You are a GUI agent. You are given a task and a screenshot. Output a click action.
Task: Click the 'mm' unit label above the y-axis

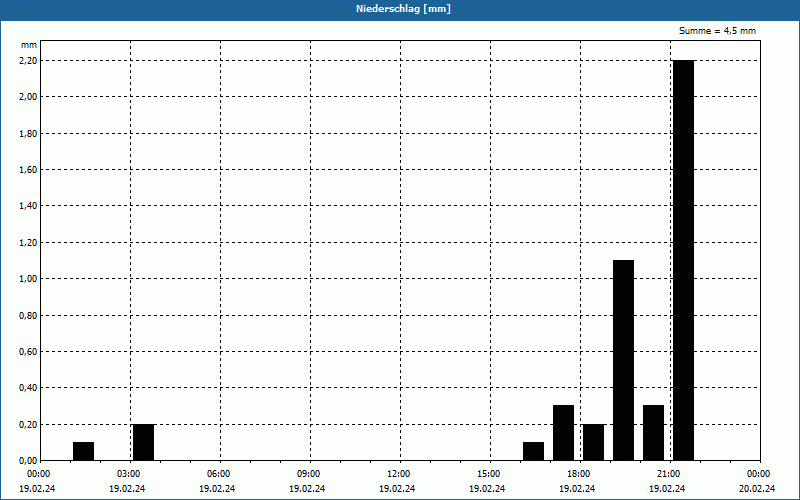coord(29,45)
